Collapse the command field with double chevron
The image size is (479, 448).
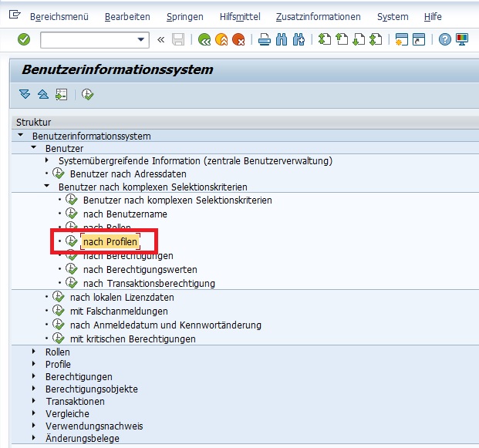[160, 39]
